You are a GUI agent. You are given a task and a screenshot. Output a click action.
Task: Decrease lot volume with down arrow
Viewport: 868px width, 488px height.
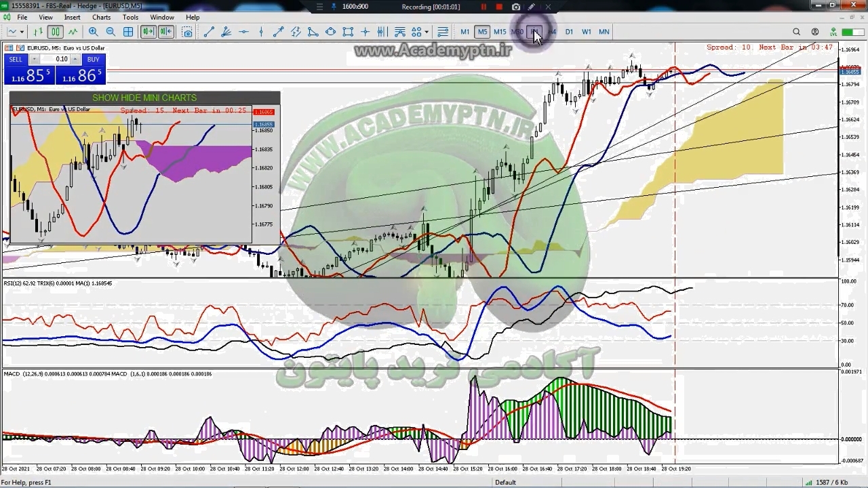tap(35, 59)
